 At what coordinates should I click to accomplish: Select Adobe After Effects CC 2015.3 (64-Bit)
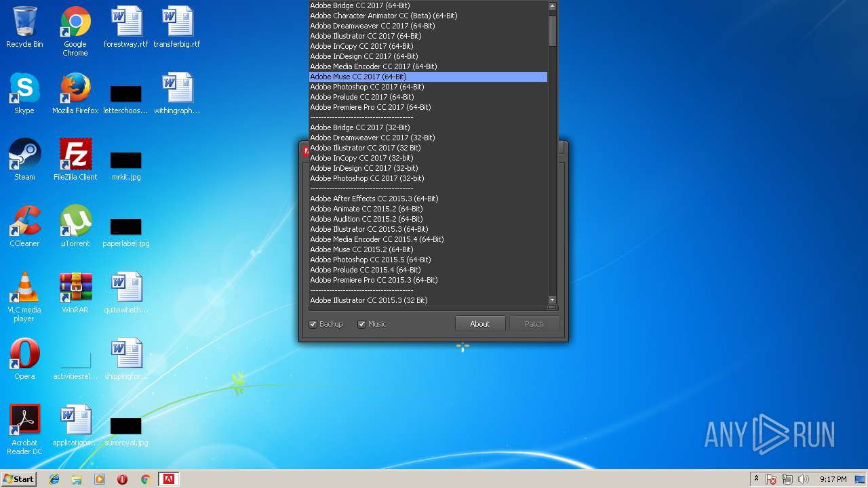click(428, 199)
